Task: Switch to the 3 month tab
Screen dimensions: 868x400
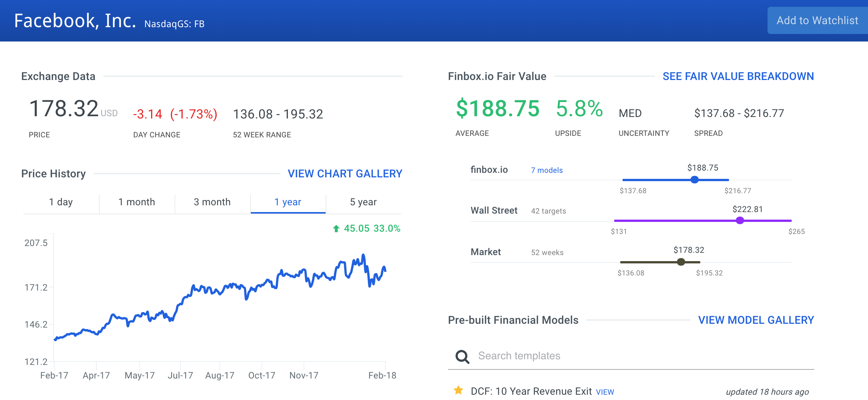Action: point(212,202)
